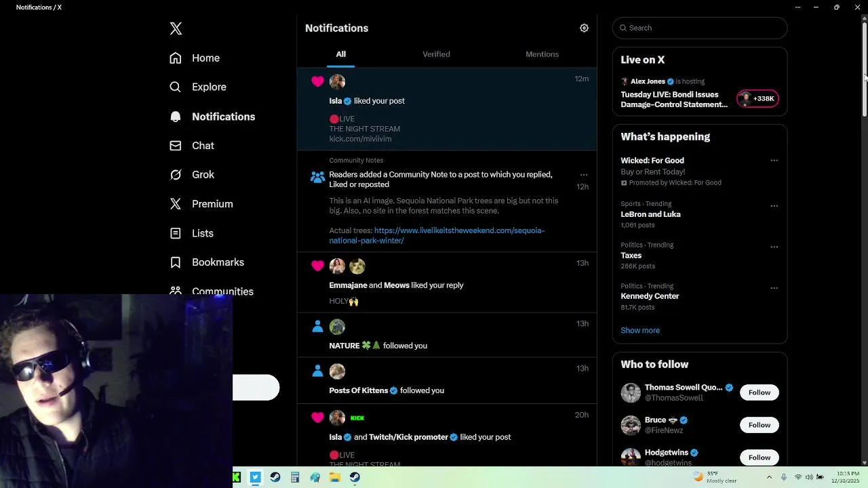Open the weather widget showing 35°F
The width and height of the screenshot is (868, 488).
click(715, 477)
